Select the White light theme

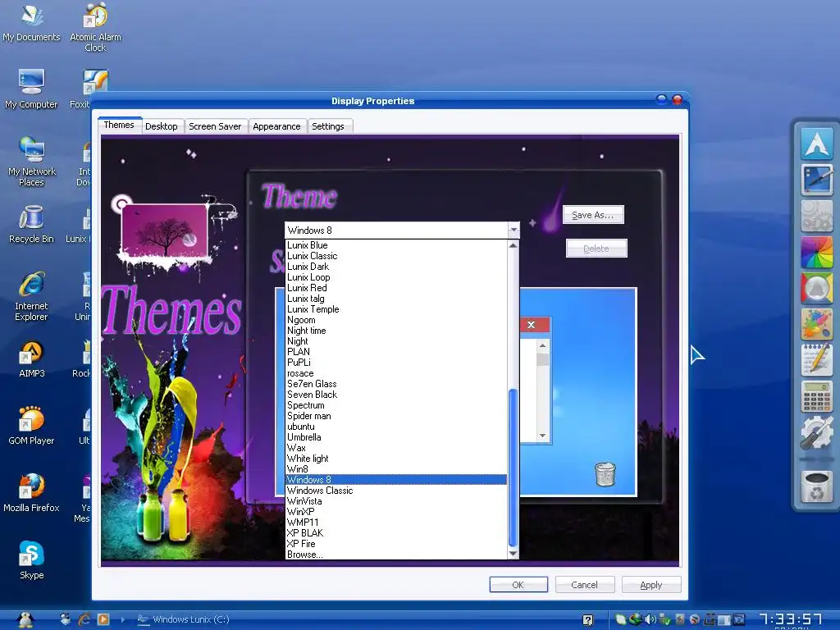tap(396, 459)
